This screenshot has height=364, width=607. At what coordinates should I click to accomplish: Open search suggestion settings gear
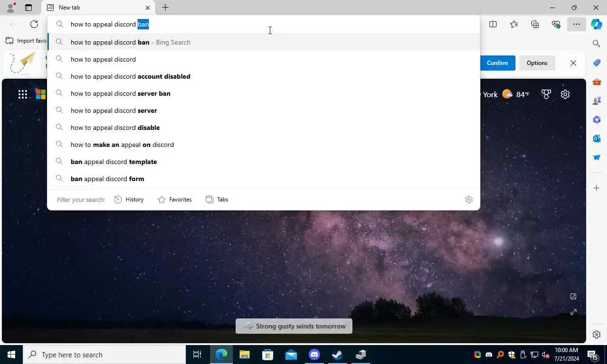pos(469,200)
